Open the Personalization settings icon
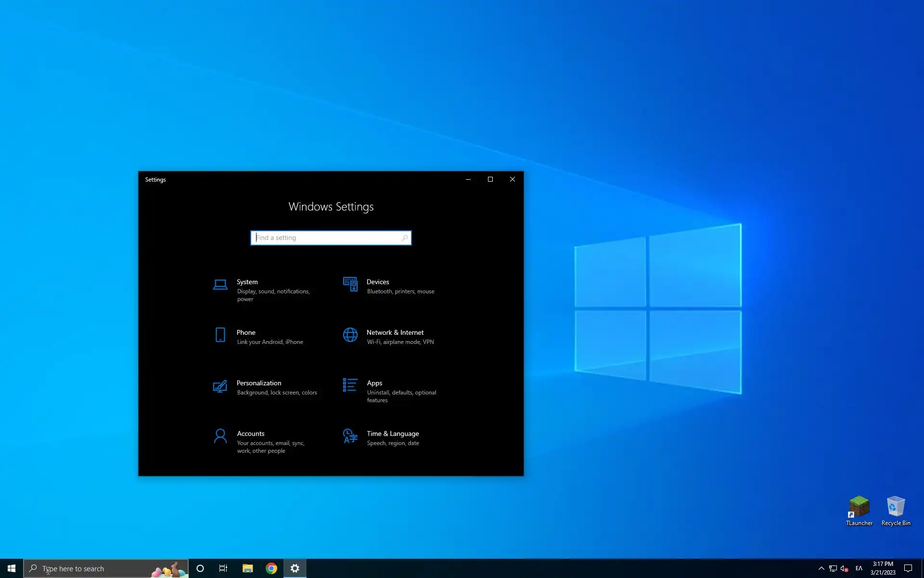Screen dimensions: 924x578 tap(220, 386)
